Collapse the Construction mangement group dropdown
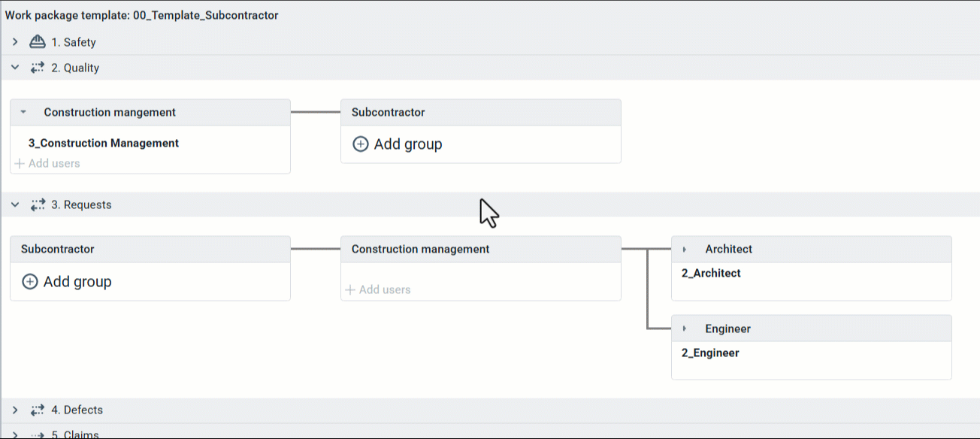Screen dimensions: 980x439 (23, 112)
